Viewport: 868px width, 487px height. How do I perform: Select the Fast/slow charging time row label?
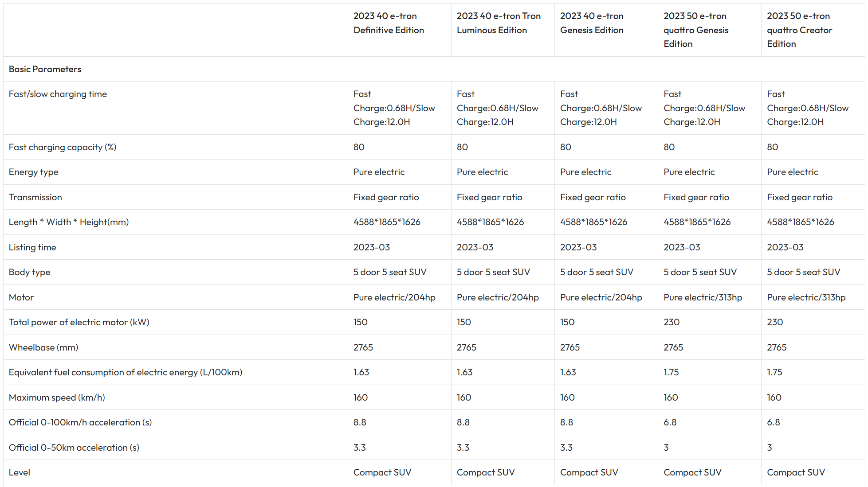coord(58,94)
